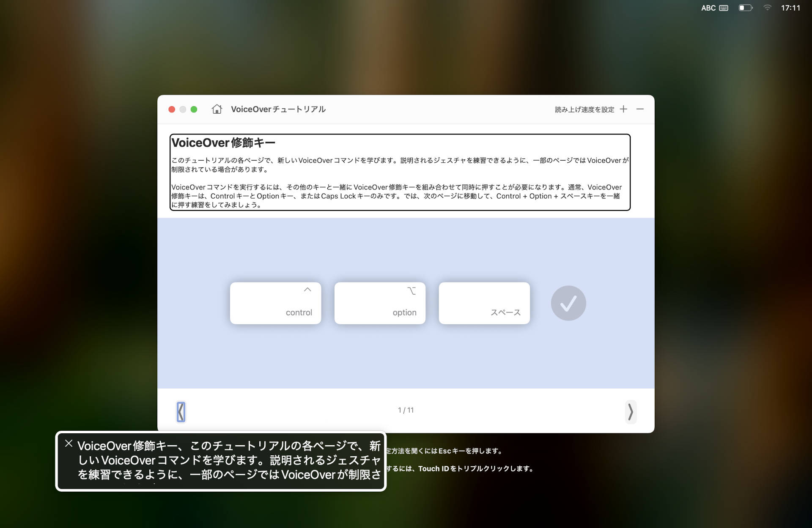The height and width of the screenshot is (528, 812).
Task: Click the minus icon to decrease reading speed
Action: 640,109
